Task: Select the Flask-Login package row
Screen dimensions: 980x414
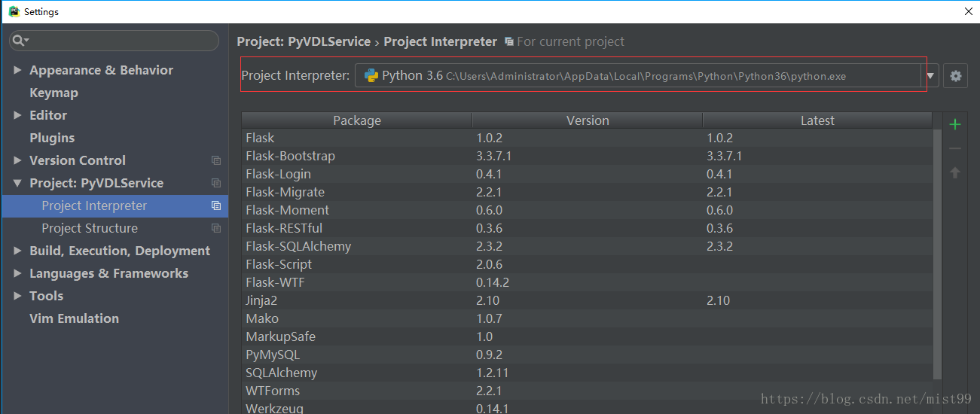Action: coord(587,174)
